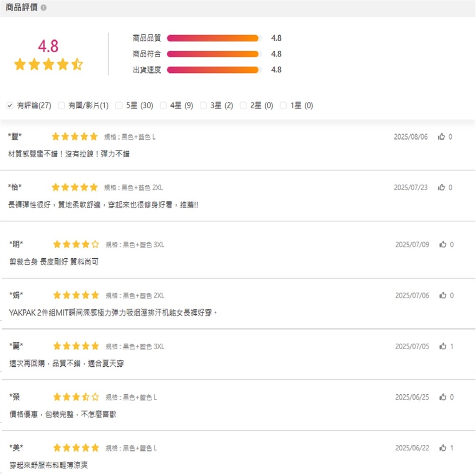The height and width of the screenshot is (476, 476).
Task: Like the review dated 2025/08/06
Action: point(441,137)
